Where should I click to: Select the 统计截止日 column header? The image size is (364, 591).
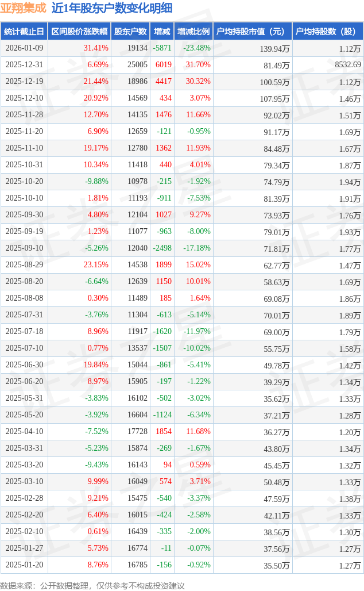pyautogui.click(x=24, y=31)
